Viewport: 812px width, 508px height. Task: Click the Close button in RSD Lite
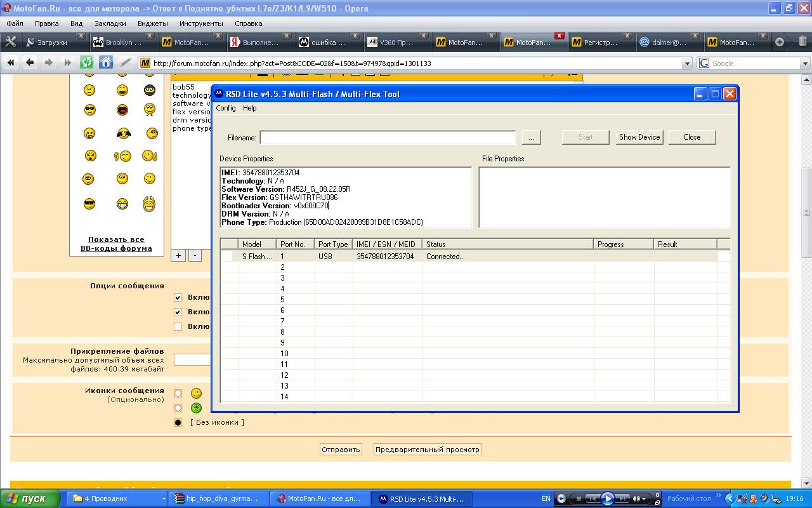click(692, 137)
